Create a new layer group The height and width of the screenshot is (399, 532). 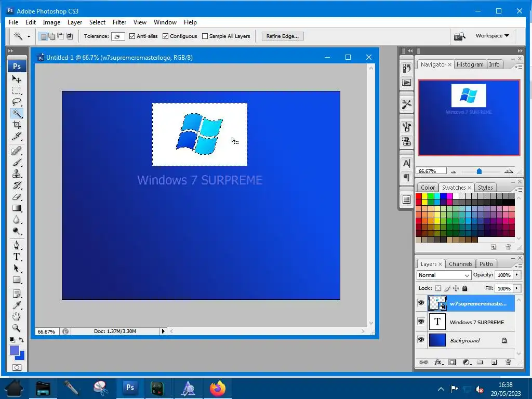480,362
